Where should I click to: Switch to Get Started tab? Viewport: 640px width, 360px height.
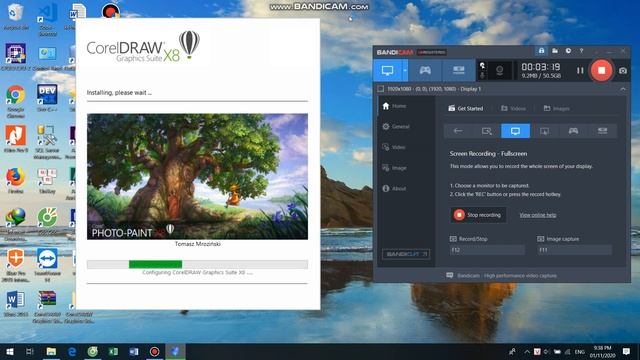coord(466,109)
